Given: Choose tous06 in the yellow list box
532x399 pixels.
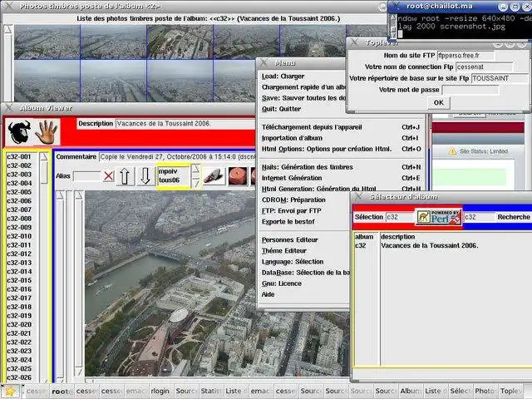Looking at the screenshot, I should [x=170, y=180].
